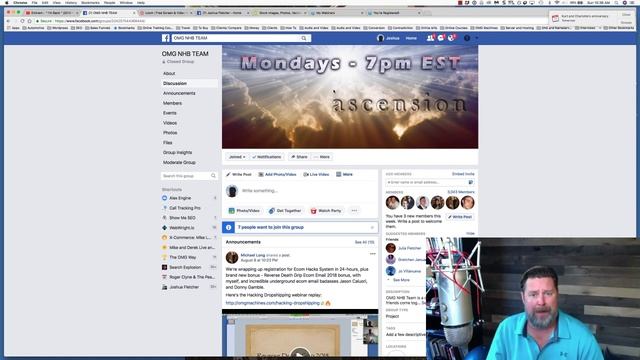
Task: Click the blue info icon on join requests
Action: [229, 227]
